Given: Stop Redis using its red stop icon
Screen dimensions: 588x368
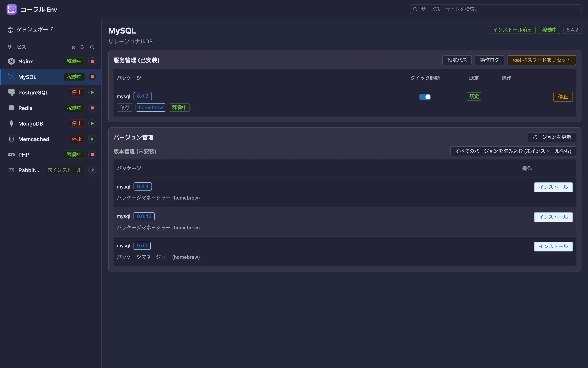Looking at the screenshot, I should pos(92,108).
